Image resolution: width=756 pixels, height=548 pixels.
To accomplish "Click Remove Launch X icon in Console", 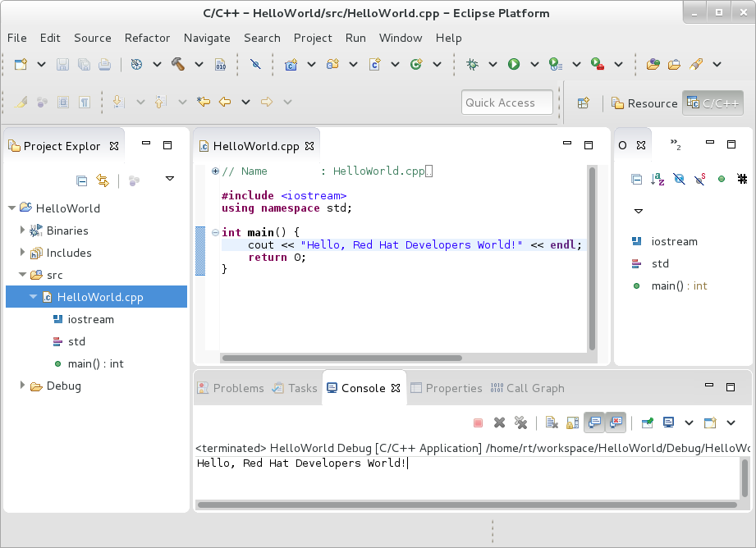I will pos(500,422).
